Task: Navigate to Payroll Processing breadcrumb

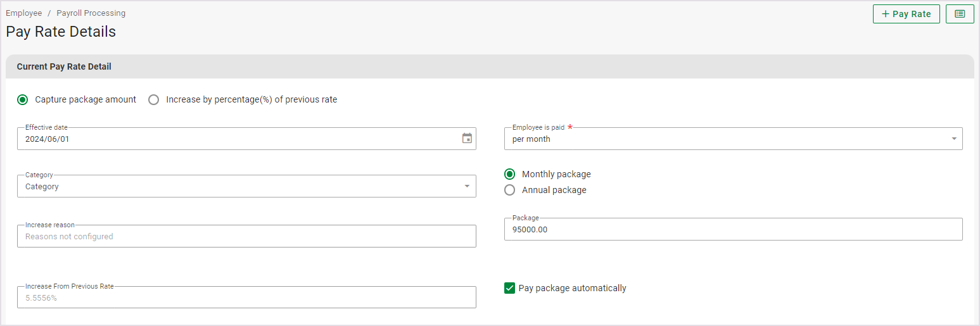Action: [x=91, y=13]
